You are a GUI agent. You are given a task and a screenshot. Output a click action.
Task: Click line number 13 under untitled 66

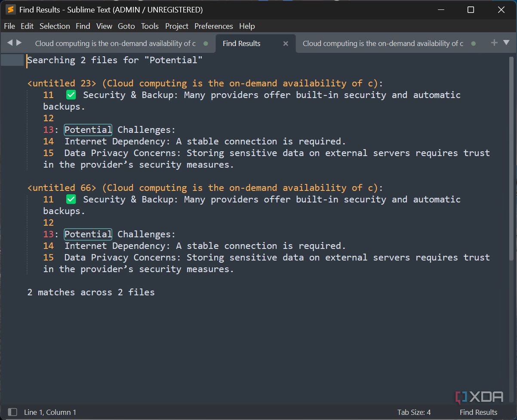click(x=49, y=234)
